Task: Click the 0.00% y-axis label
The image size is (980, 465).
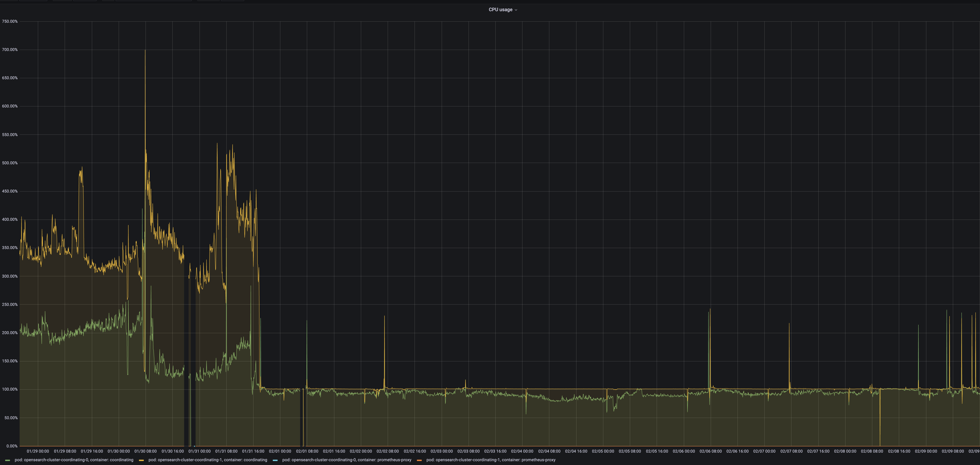Action: point(12,446)
